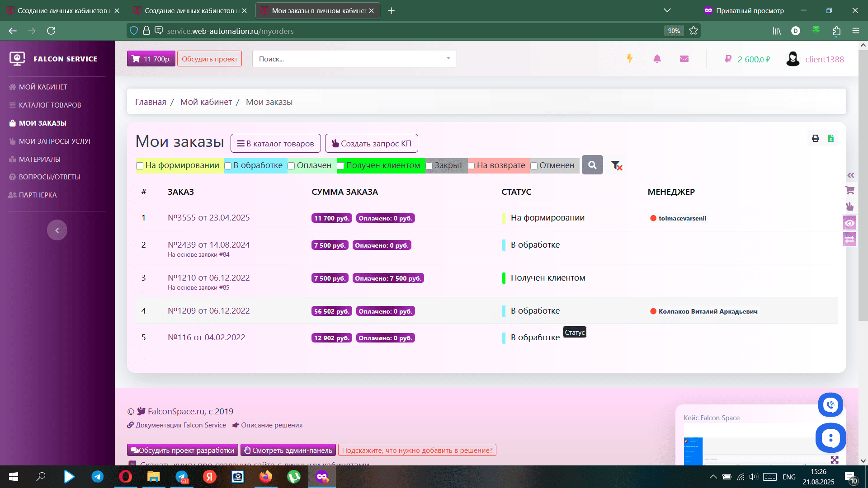Open order №3555 от 23.04.2025 link
The width and height of the screenshot is (868, 488).
click(x=208, y=217)
